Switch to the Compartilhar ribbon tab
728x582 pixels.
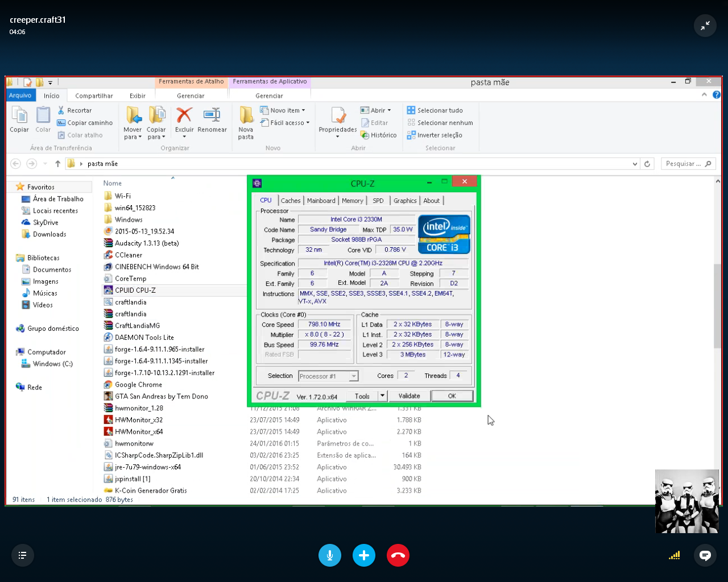94,96
